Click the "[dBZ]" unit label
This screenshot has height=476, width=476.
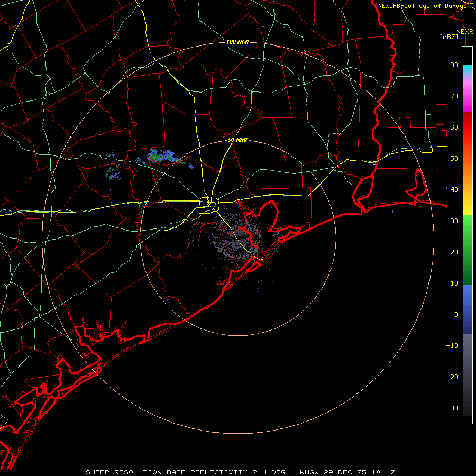(449, 37)
